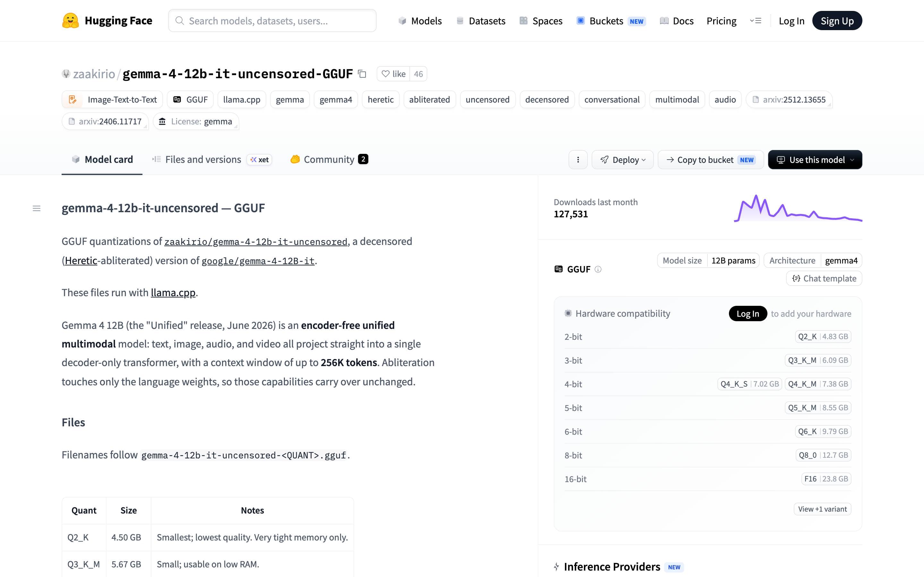This screenshot has width=924, height=577.
Task: Open the Spaces menu item
Action: 541,21
